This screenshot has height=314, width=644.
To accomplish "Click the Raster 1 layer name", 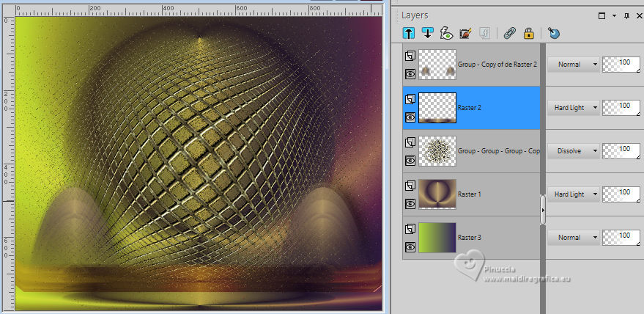I will 469,194.
